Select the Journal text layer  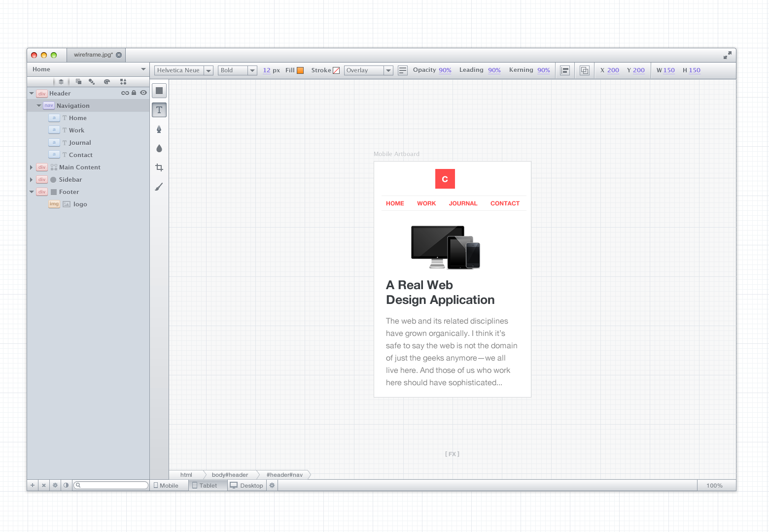[x=89, y=143]
